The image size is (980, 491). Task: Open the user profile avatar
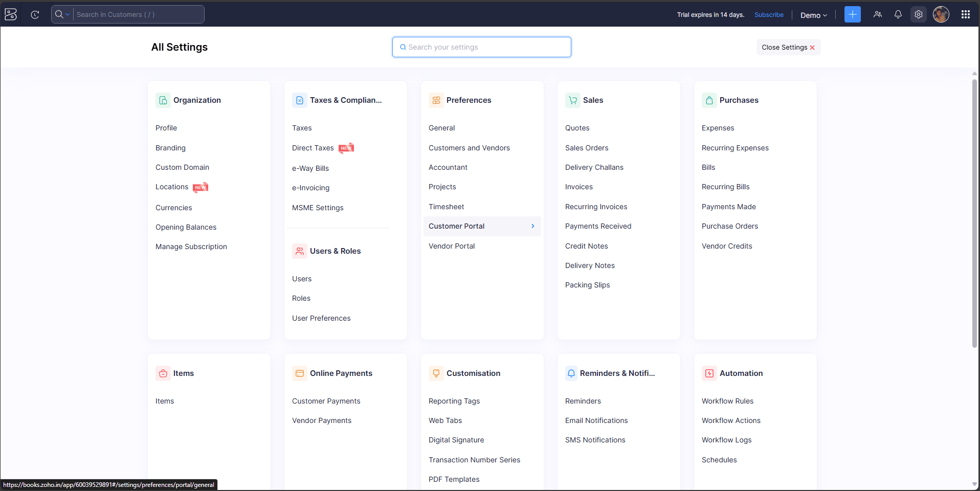(x=941, y=14)
